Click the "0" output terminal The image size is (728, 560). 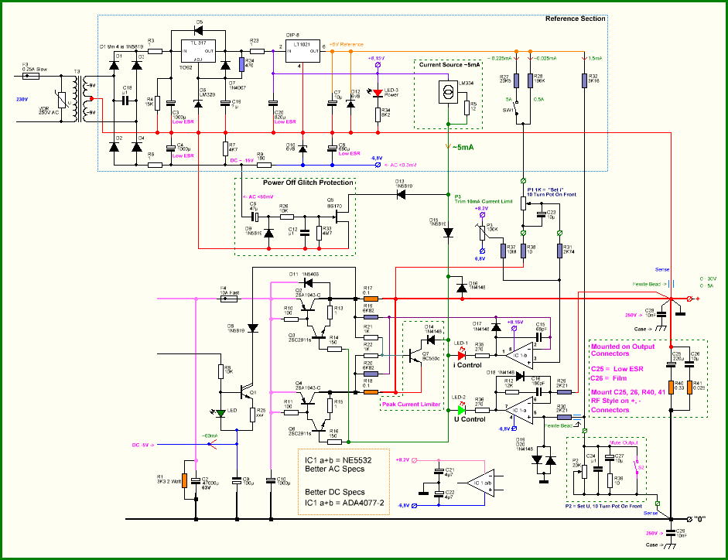(x=690, y=519)
